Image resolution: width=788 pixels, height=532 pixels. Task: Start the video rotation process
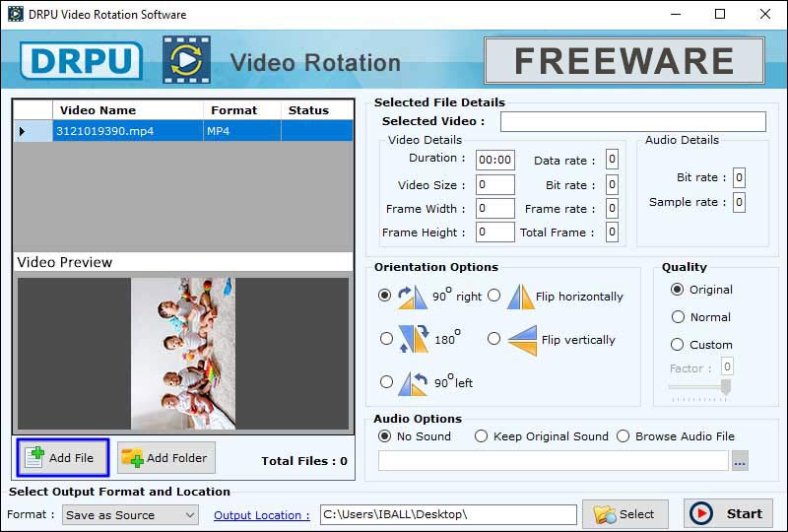coord(728,513)
